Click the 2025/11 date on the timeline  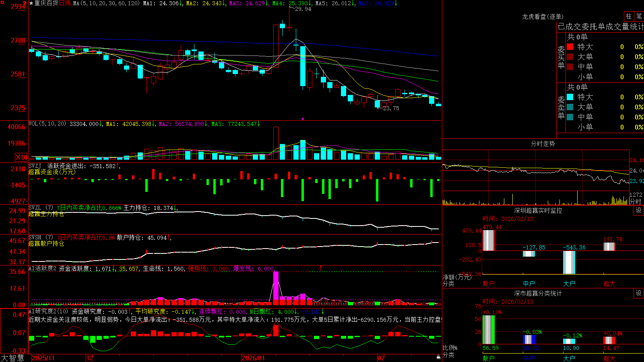coord(43,358)
